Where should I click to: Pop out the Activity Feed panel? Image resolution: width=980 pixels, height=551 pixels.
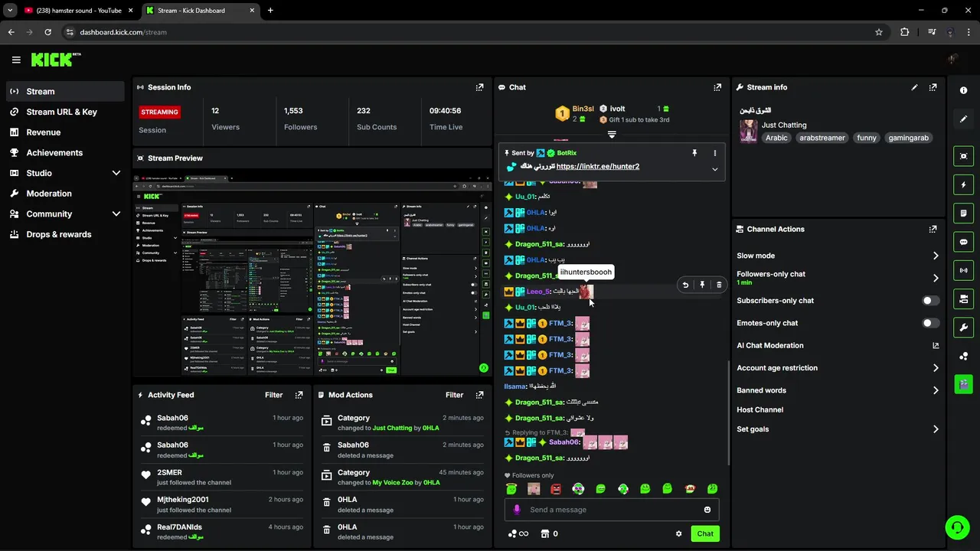point(299,395)
